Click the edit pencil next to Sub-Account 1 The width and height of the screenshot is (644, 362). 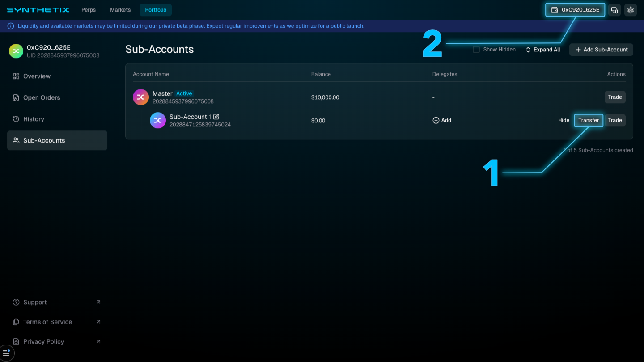216,116
